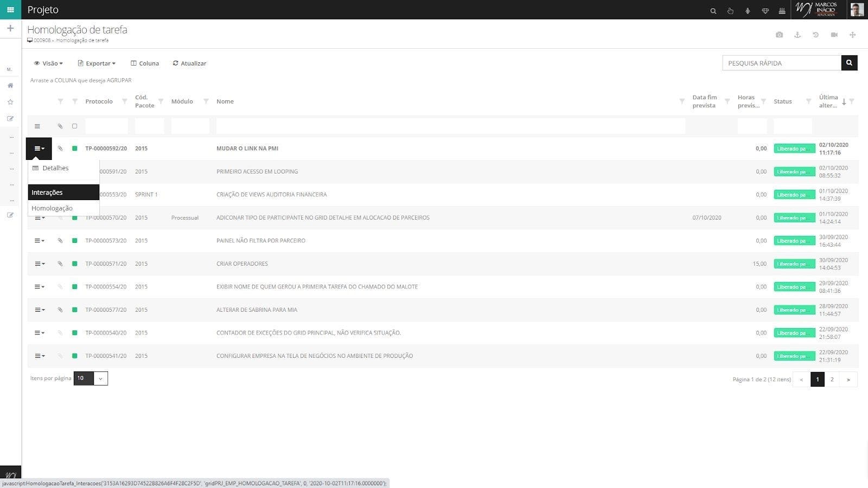The image size is (868, 488).
Task: Click the 'Liberado pa...' status badge on row TP-00000571/20
Action: [794, 264]
